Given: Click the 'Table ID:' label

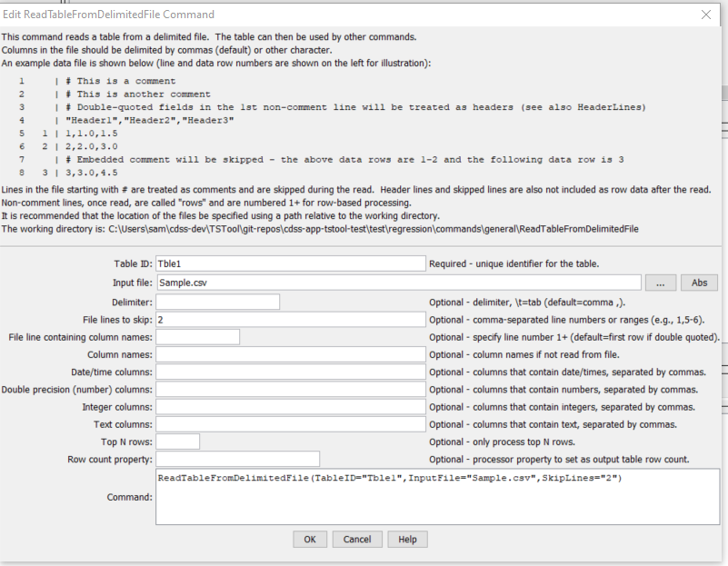Looking at the screenshot, I should [133, 264].
